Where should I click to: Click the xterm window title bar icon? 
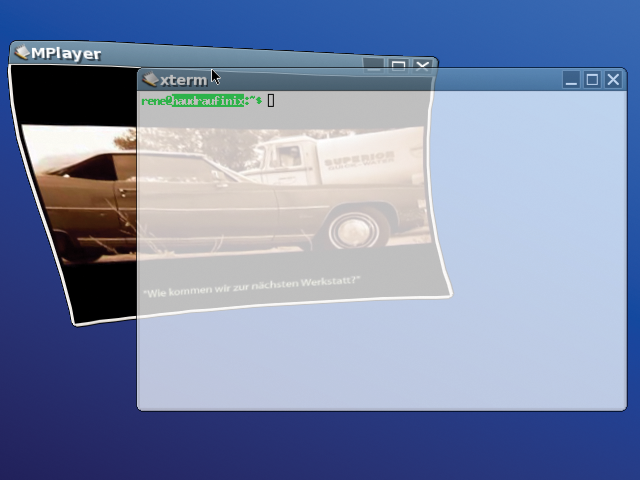tap(150, 79)
